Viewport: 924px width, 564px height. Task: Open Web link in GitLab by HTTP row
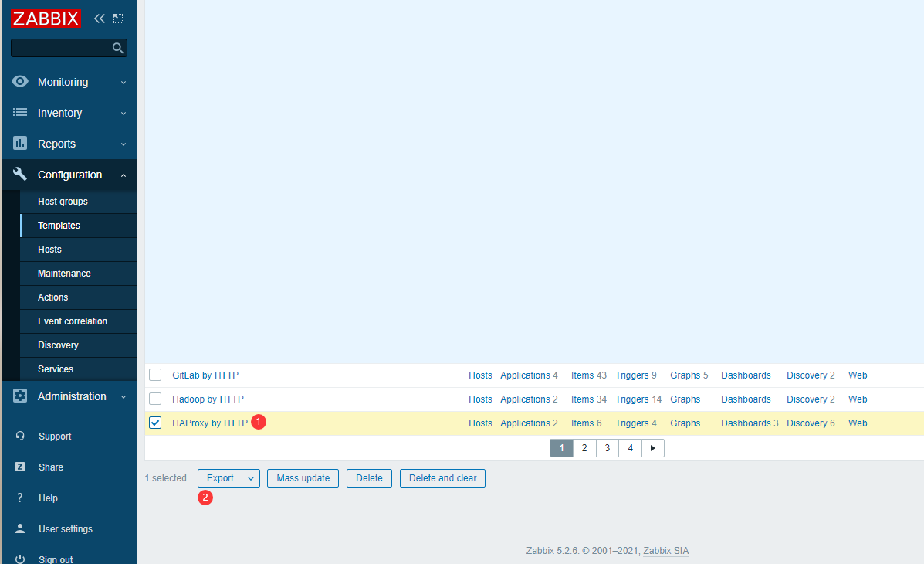tap(858, 375)
